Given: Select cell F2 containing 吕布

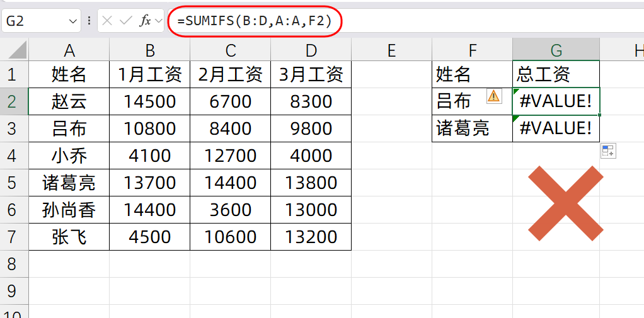Looking at the screenshot, I should [473, 101].
